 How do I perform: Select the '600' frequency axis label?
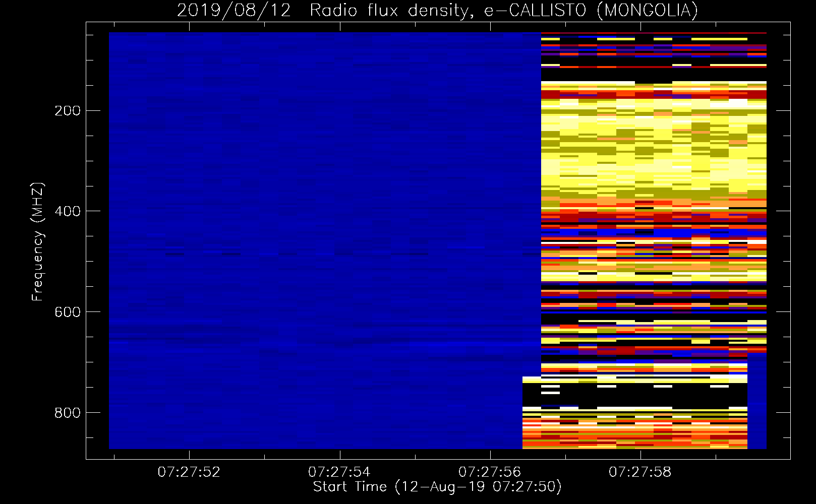coord(68,312)
